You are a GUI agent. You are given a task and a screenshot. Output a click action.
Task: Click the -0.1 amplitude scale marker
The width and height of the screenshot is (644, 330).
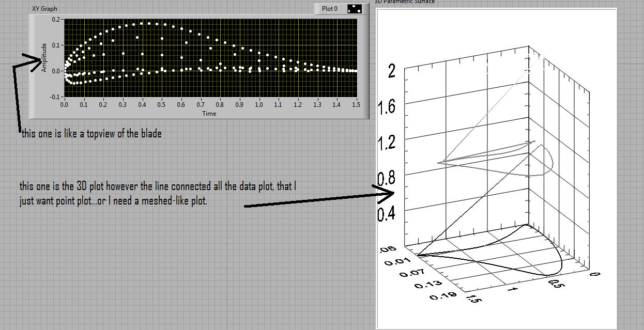(x=55, y=97)
